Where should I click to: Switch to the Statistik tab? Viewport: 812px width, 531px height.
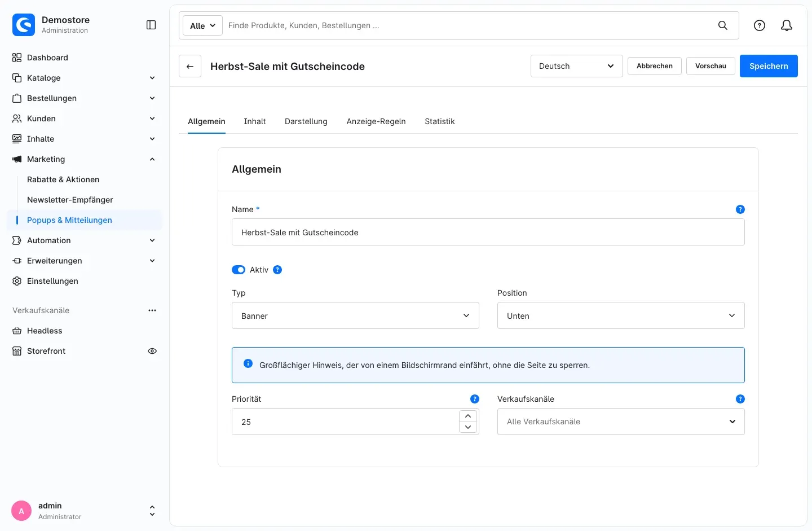tap(440, 121)
